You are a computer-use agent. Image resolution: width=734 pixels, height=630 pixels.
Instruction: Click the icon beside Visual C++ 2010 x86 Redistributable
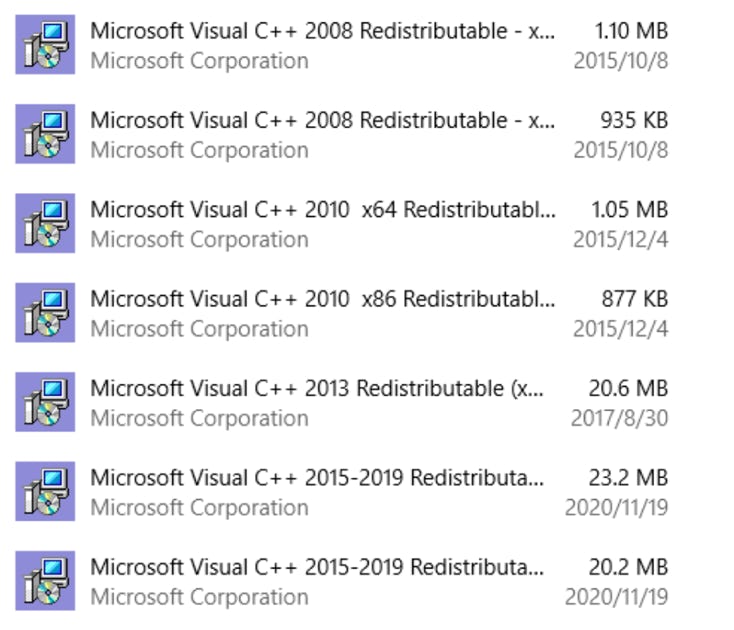(x=45, y=313)
